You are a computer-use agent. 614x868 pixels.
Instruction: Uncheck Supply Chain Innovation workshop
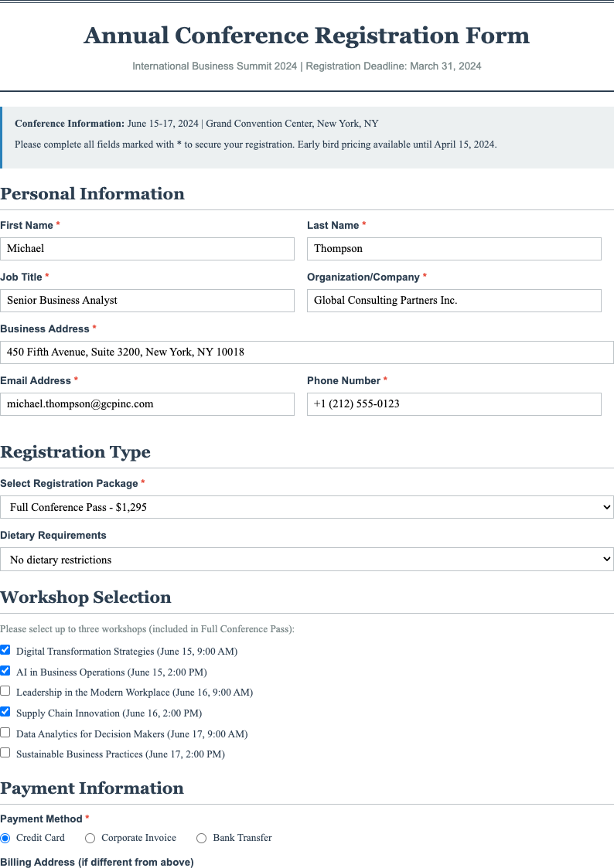(5, 711)
